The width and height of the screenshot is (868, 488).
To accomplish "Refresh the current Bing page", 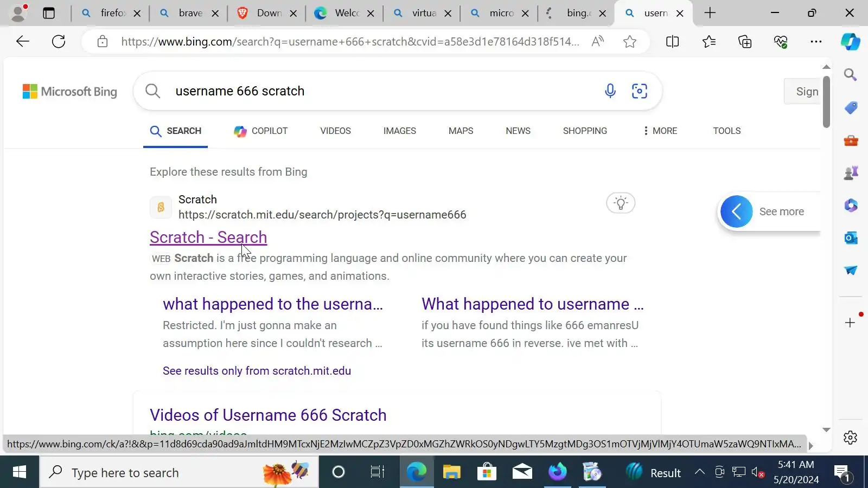I will 59,41.
